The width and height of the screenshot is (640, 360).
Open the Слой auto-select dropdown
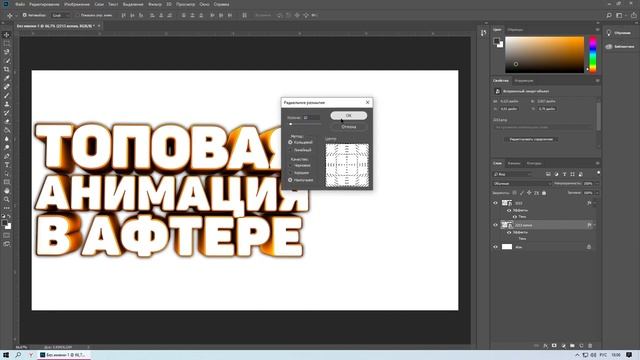pos(61,15)
